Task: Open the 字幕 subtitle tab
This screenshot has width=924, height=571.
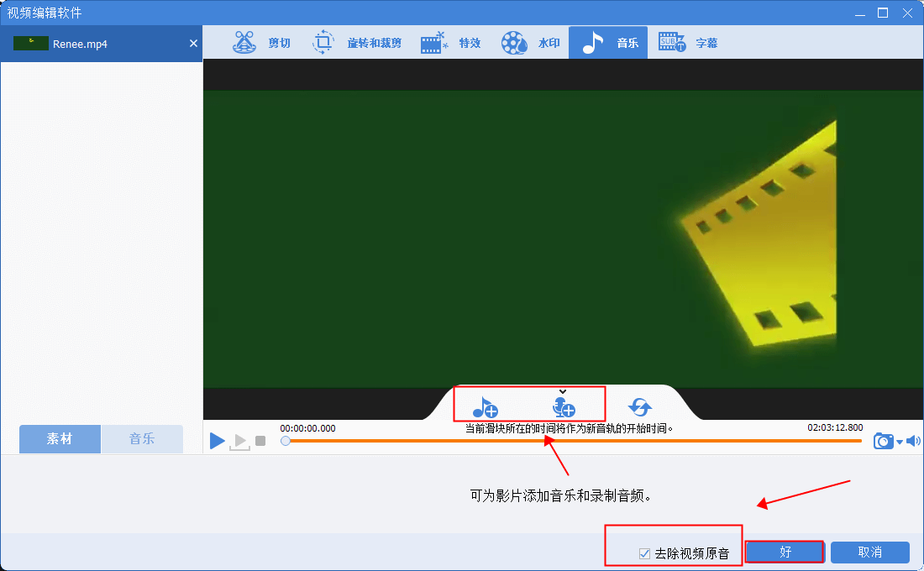Action: (688, 43)
